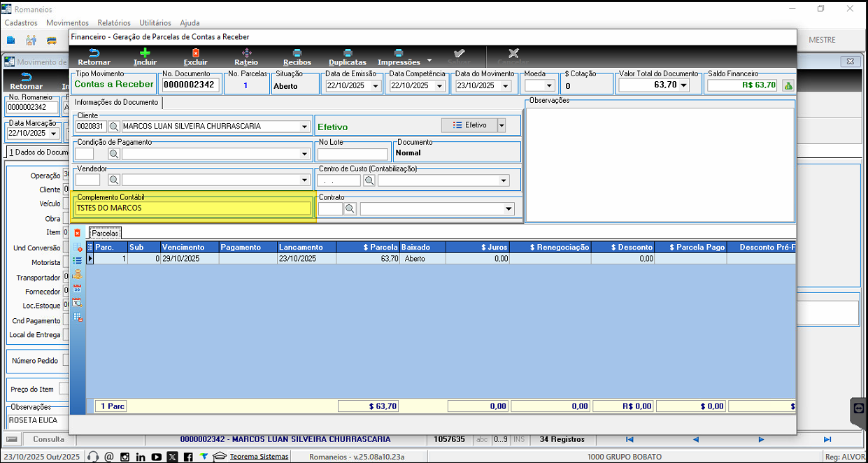
Task: Expand the Data de Emissão date dropdown
Action: (x=375, y=86)
